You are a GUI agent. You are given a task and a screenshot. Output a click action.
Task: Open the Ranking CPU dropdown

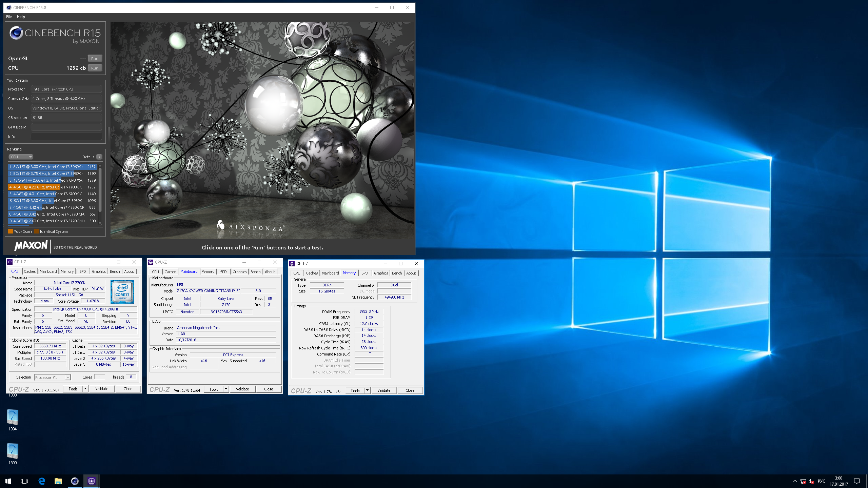(x=21, y=157)
